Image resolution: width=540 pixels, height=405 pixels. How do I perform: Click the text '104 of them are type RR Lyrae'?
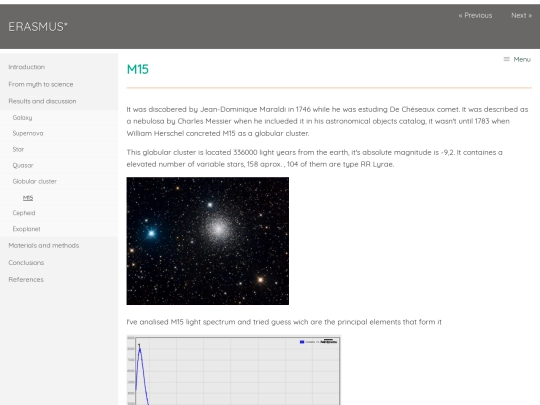pyautogui.click(x=340, y=164)
